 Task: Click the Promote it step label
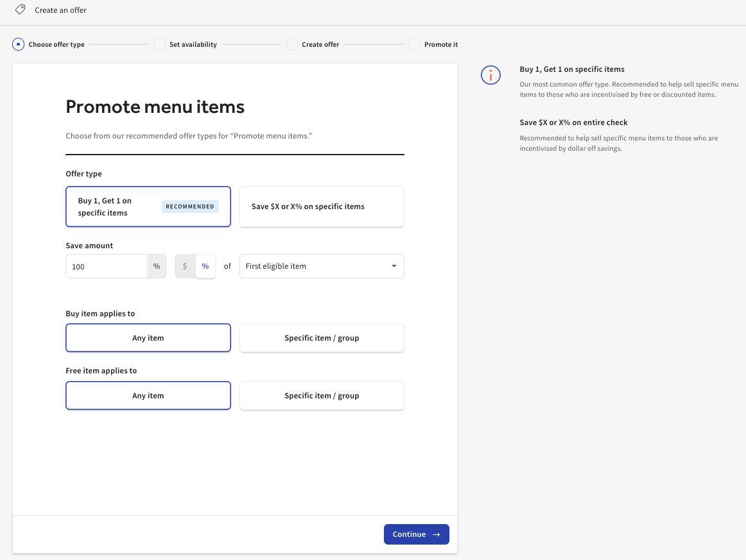click(440, 44)
